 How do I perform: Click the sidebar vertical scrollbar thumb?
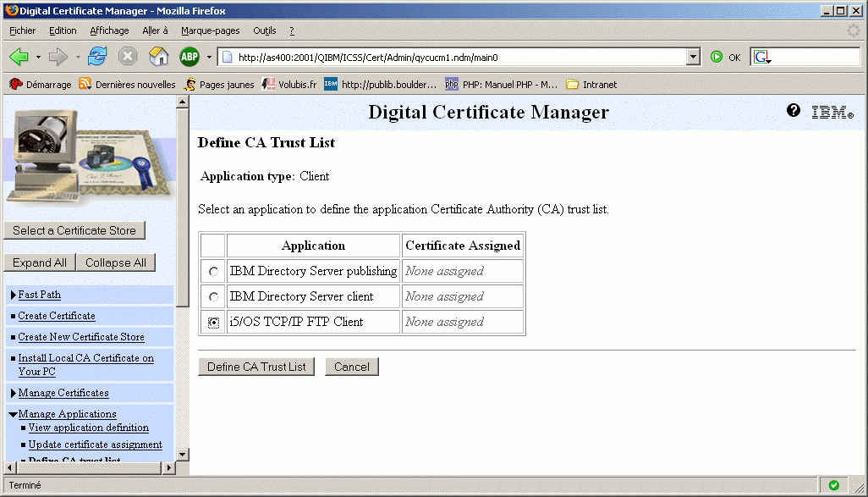click(183, 207)
